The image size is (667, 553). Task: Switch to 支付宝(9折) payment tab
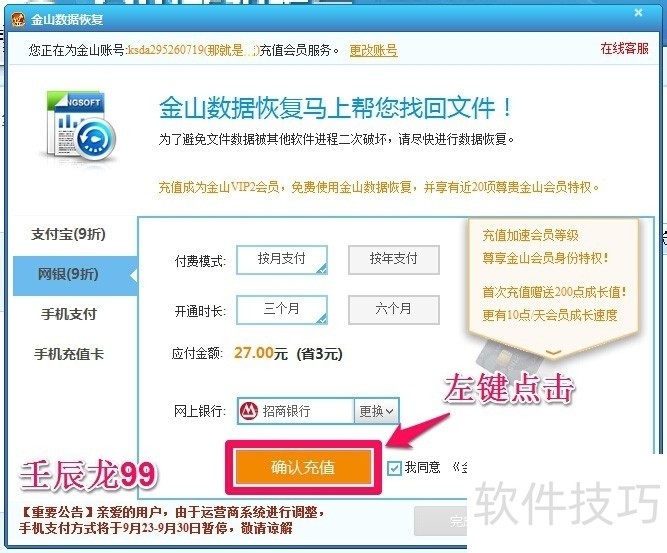(68, 234)
